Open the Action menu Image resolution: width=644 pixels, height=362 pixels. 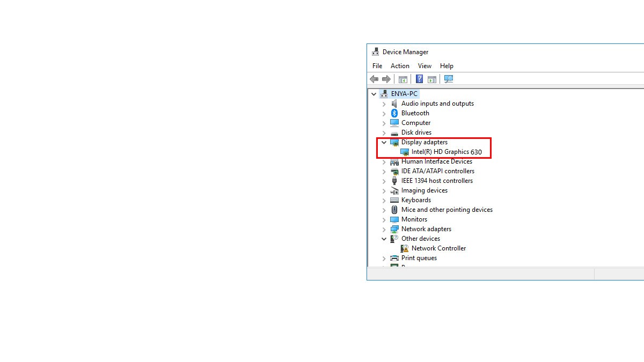[x=400, y=66]
